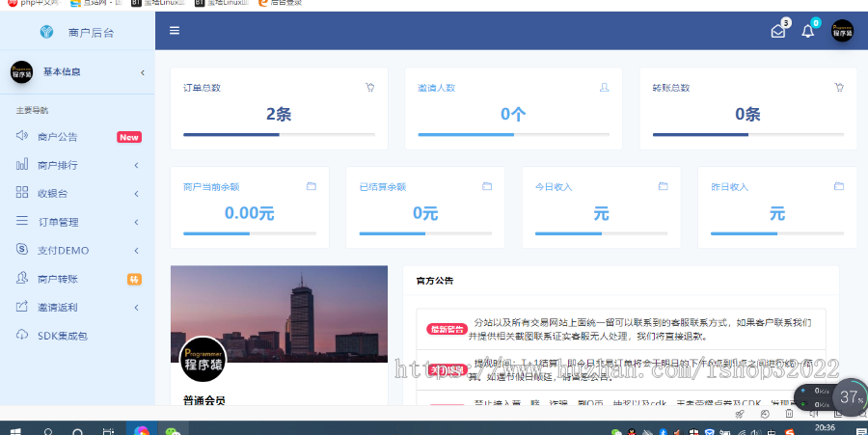Click the 0条 transfer count value
Image resolution: width=868 pixels, height=435 pixels.
[747, 114]
